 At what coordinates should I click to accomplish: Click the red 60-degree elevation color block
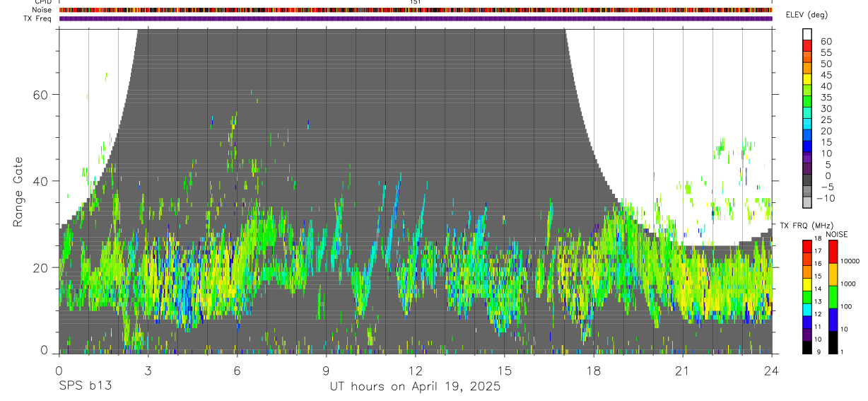click(807, 45)
